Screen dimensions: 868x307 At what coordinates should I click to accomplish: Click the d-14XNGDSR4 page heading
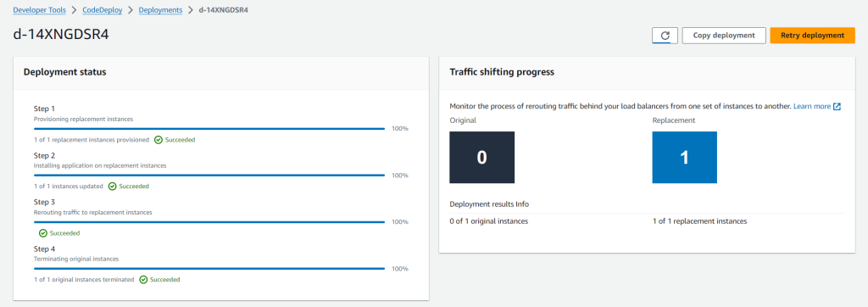[61, 35]
